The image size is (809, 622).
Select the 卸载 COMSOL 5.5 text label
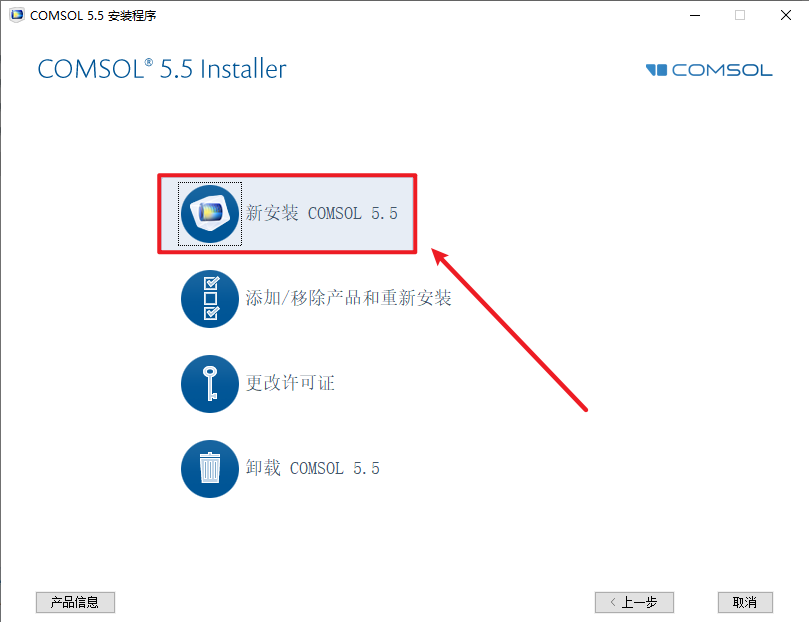[313, 468]
